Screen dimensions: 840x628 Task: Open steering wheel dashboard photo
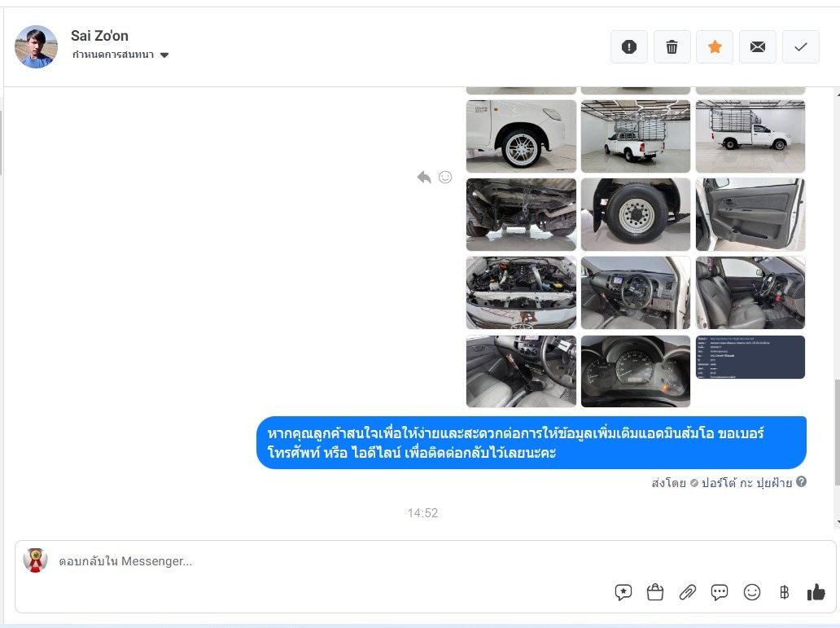coord(636,292)
